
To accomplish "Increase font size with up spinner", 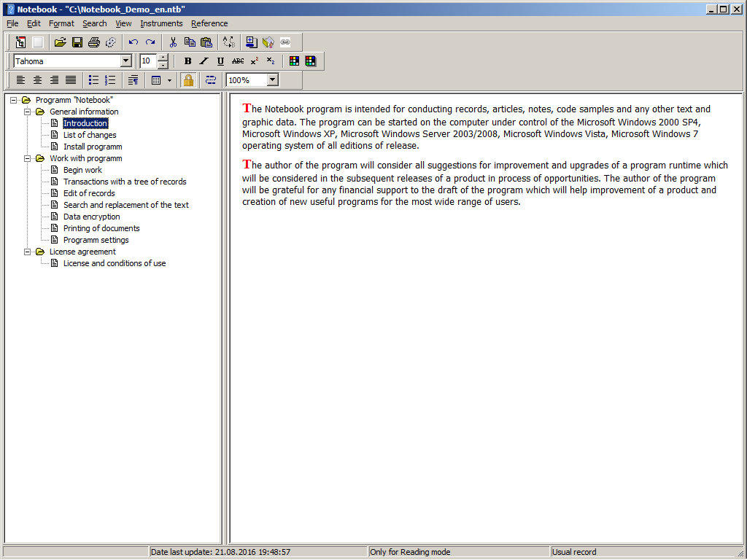I will 163,58.
